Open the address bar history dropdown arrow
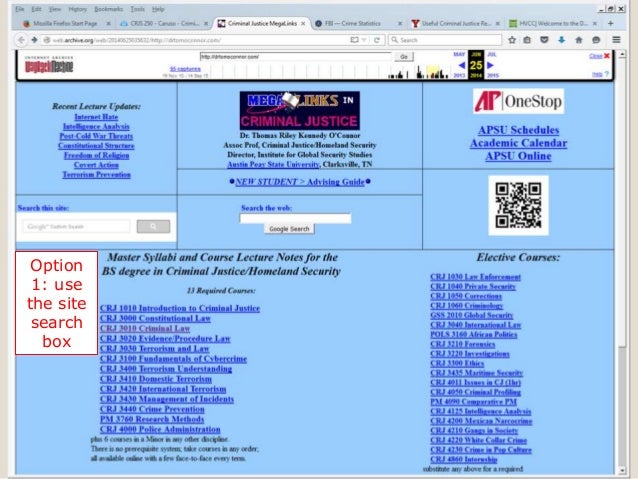This screenshot has height=479, width=638. tap(364, 40)
